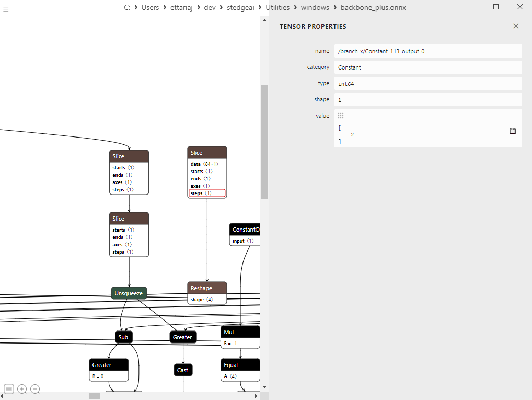Click the tensor name field
Screen dimensions: 532x400
pos(428,51)
